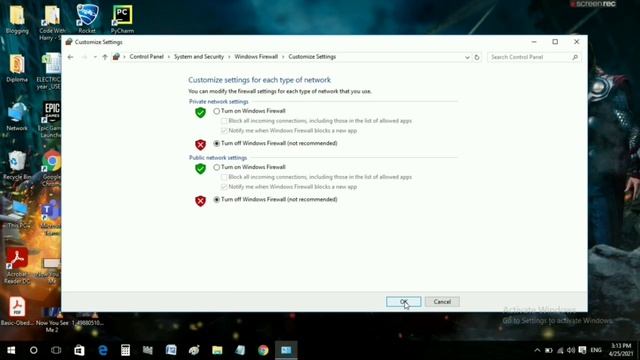Click the System and Security breadcrumb
This screenshot has width=640, height=360.
pos(199,57)
